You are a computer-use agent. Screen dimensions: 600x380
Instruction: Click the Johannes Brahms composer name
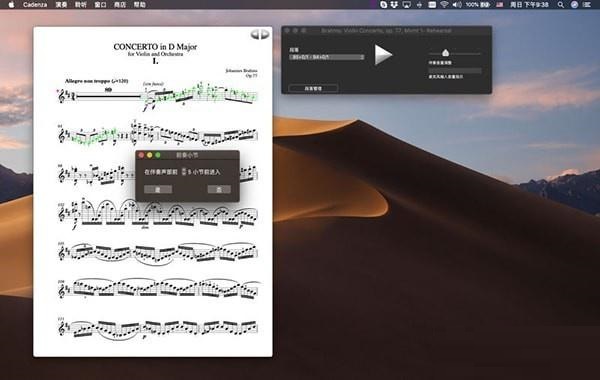(x=241, y=71)
